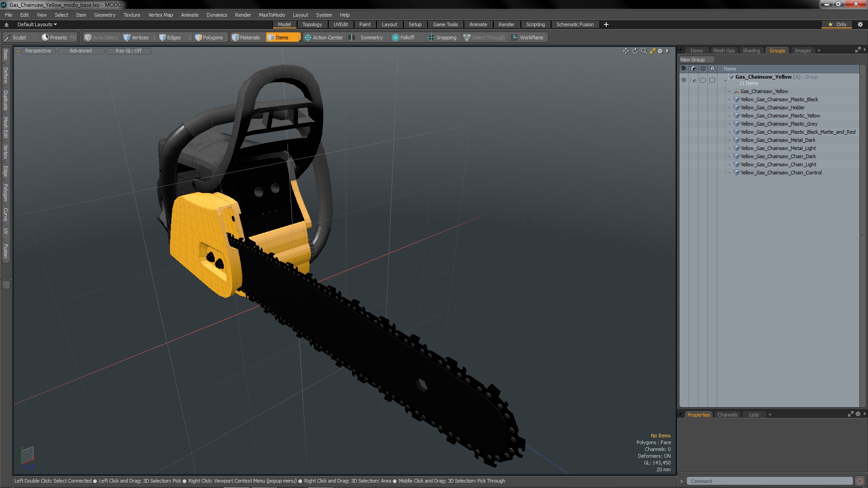Open viewport settings gear icon

(x=660, y=51)
